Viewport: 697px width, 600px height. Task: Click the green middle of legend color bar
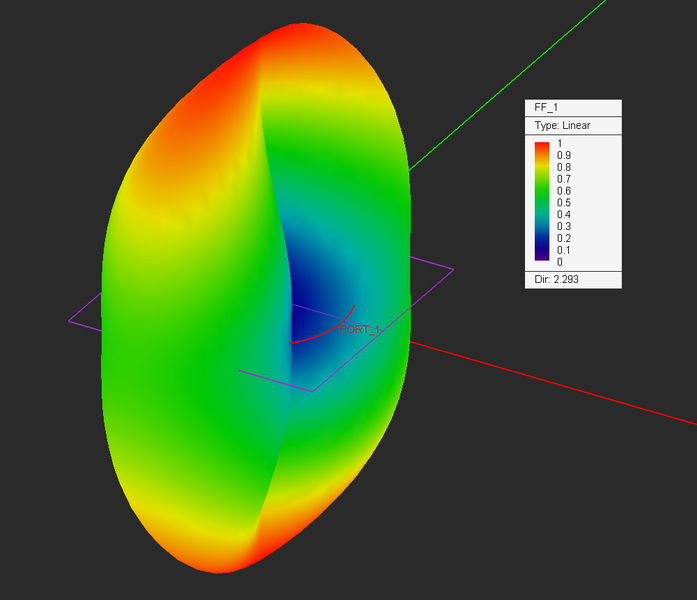(541, 196)
